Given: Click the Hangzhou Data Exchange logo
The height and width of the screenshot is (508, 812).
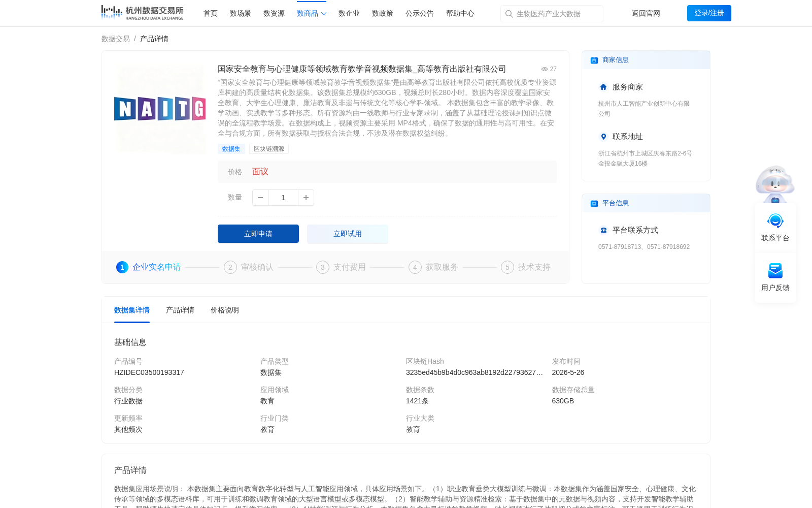Looking at the screenshot, I should [x=142, y=13].
